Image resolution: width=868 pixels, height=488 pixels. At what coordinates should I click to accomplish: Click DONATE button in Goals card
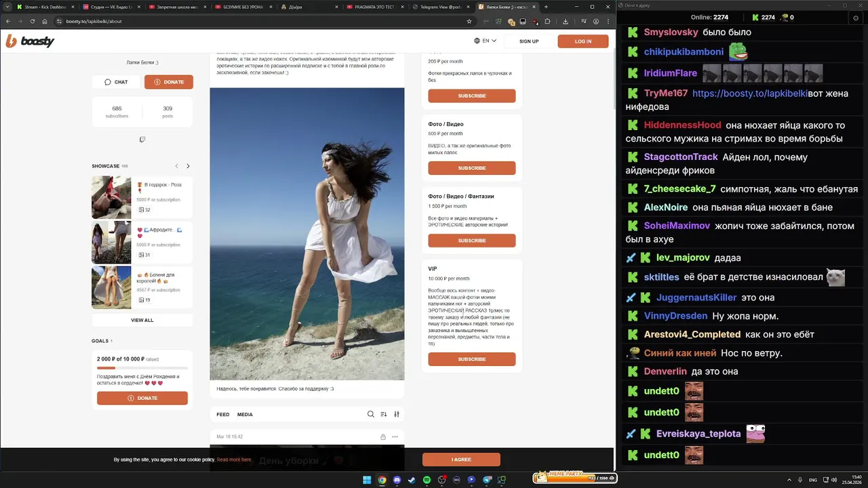[142, 398]
